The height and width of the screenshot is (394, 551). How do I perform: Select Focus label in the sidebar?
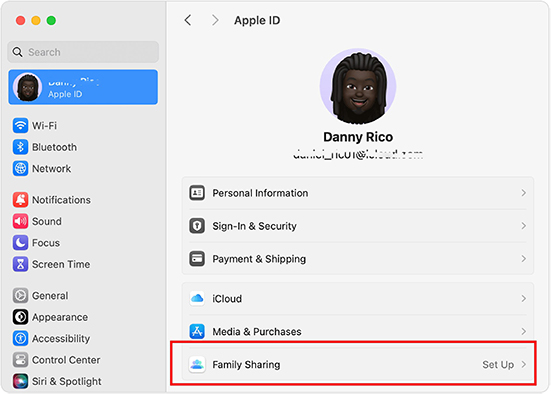click(x=46, y=243)
